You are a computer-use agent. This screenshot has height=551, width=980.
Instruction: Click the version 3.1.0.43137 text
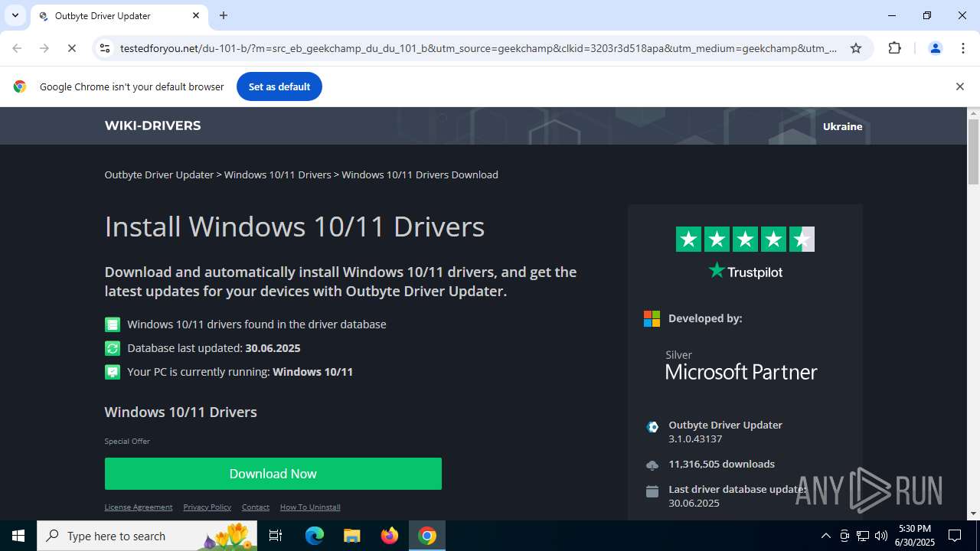(695, 439)
